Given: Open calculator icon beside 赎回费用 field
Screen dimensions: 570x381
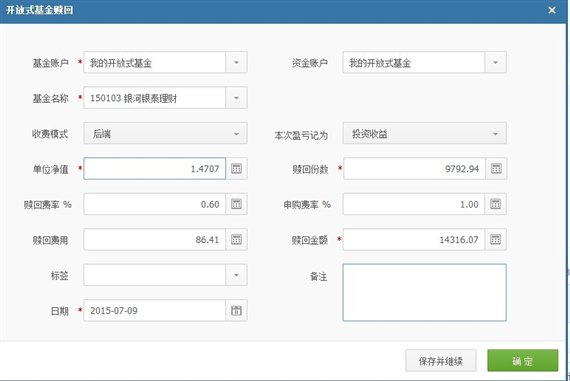Looking at the screenshot, I should pos(236,239).
